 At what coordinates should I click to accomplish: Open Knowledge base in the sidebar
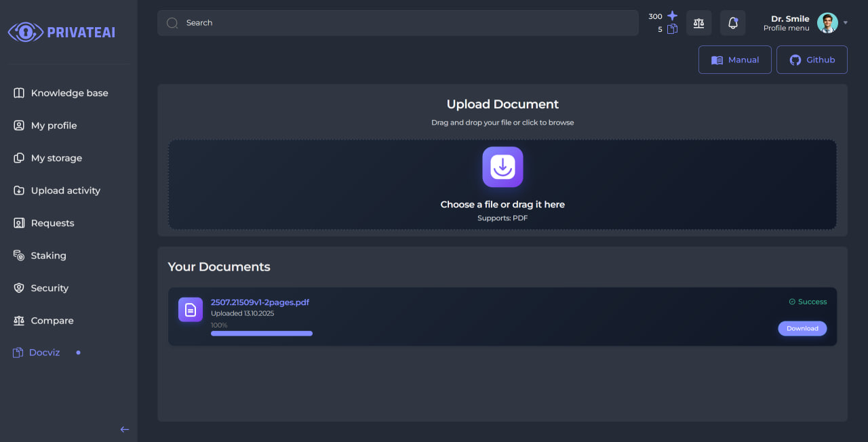(x=69, y=93)
